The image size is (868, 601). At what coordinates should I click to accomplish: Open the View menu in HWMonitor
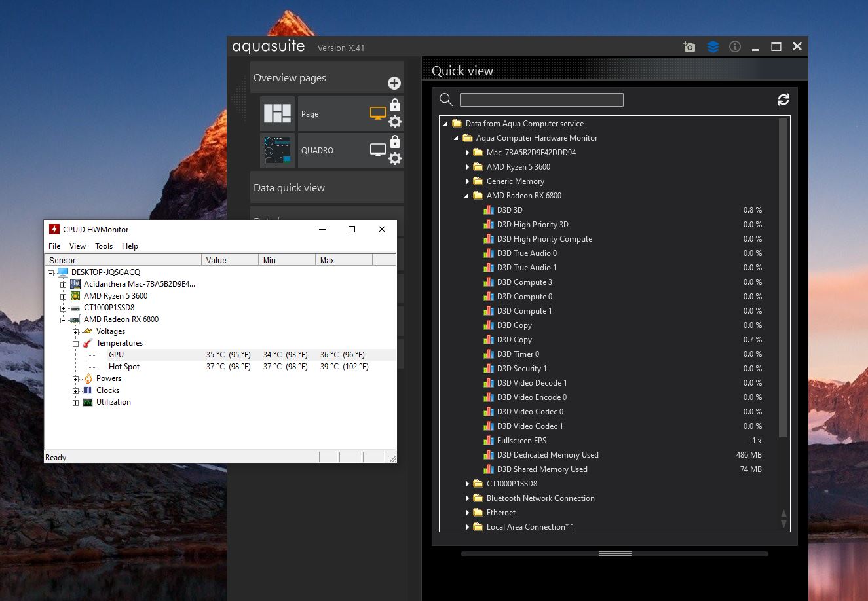point(77,246)
